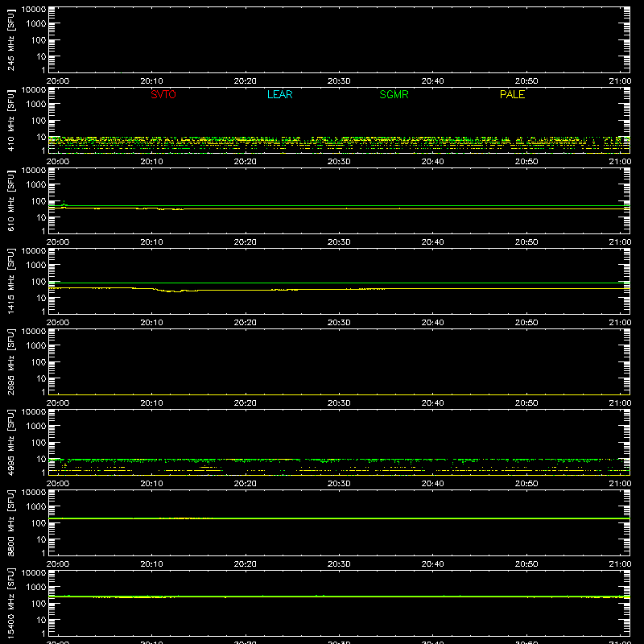Click 20:50 tick label under 410 MHz plot
Screen dimensions: 644x644
tap(526, 162)
